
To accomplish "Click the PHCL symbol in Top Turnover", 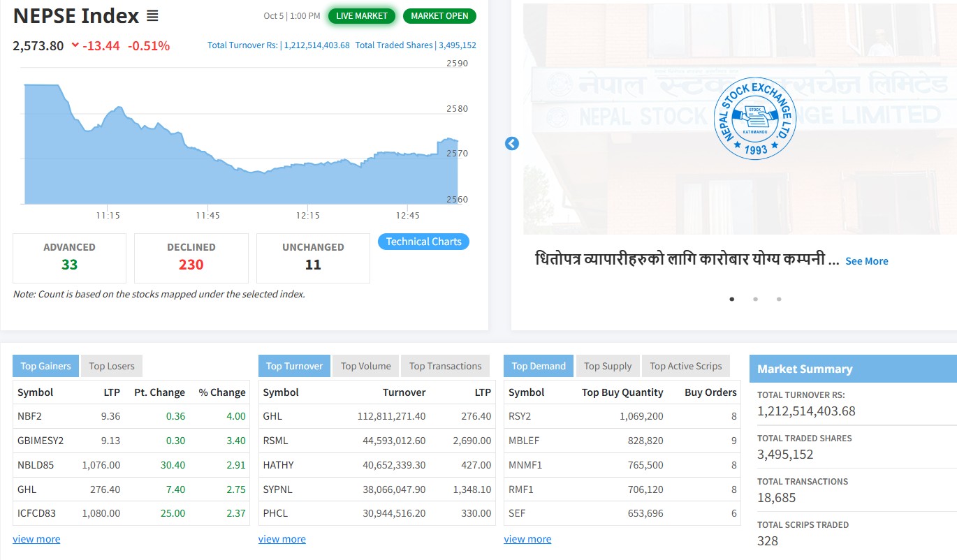I will 275,513.
